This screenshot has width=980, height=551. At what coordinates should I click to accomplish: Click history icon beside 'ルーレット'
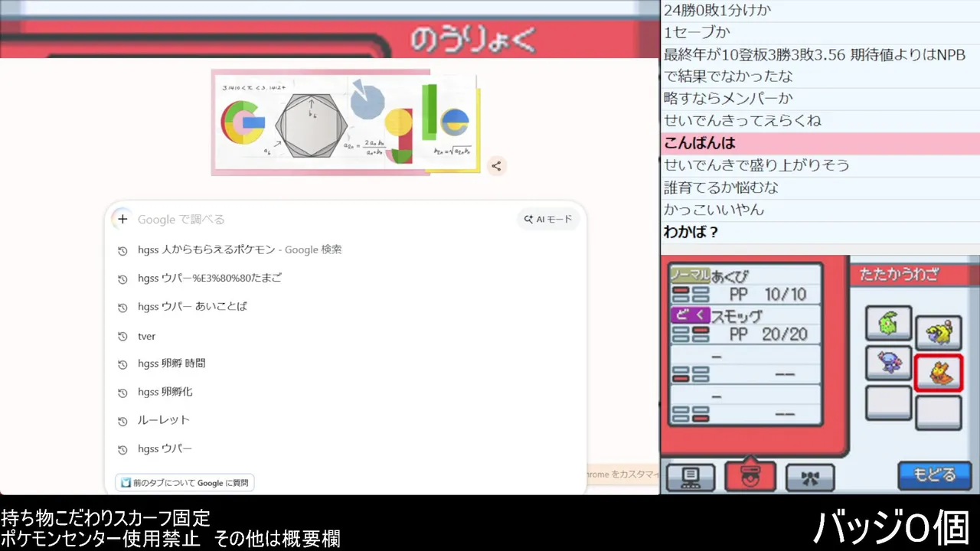click(122, 421)
